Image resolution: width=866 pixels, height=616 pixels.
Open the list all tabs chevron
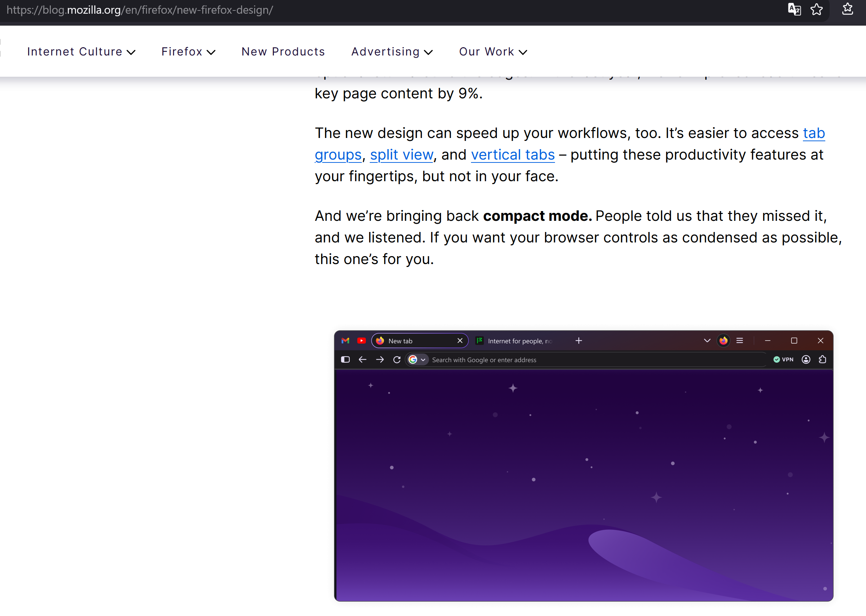pyautogui.click(x=707, y=341)
